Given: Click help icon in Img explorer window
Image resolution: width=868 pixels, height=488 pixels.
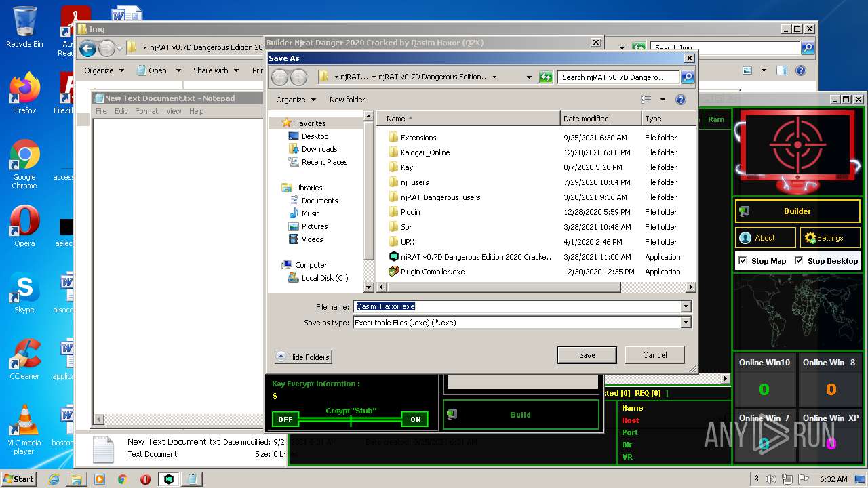Looking at the screenshot, I should (801, 70).
